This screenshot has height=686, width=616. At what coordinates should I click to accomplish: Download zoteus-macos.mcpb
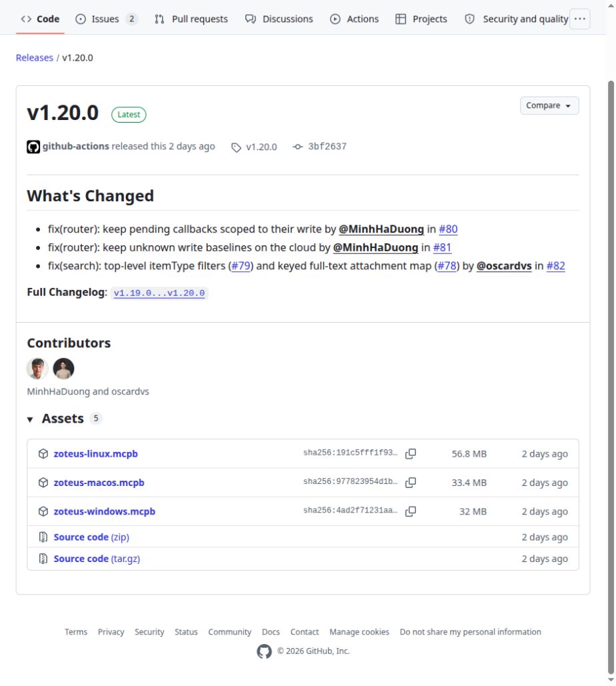point(99,483)
